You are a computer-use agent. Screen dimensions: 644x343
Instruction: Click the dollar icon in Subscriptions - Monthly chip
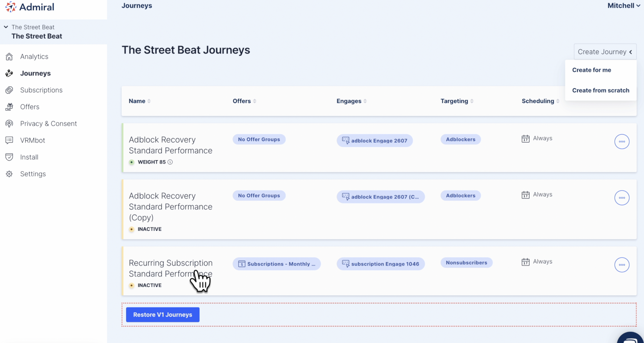(242, 264)
